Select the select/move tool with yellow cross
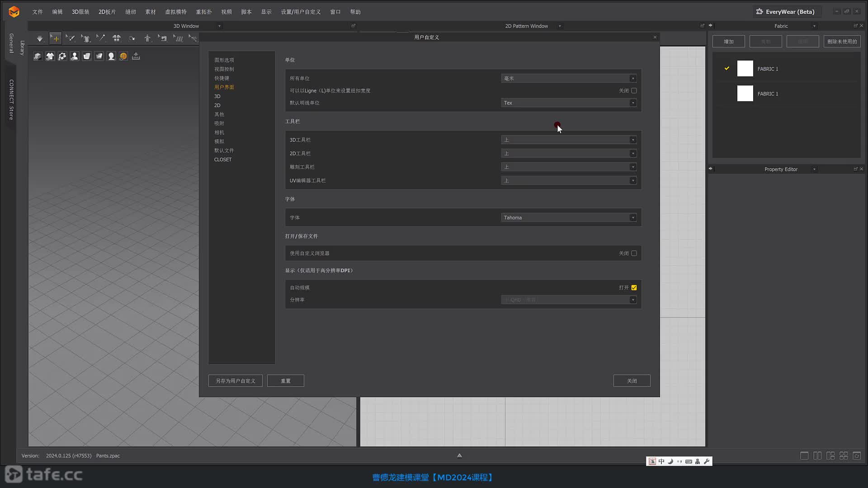Viewport: 868px width, 488px height. click(55, 39)
